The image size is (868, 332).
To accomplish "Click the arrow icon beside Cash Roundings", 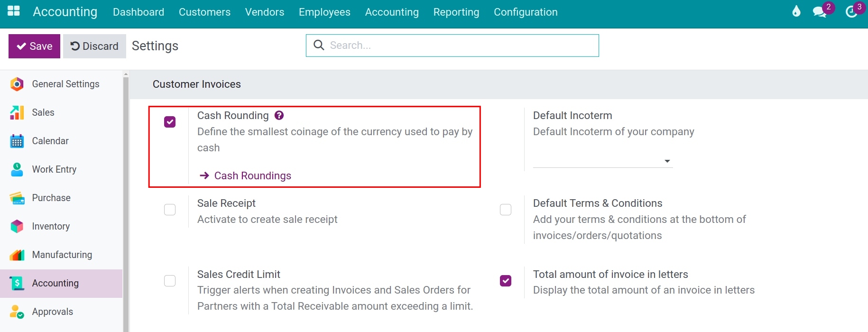I will click(x=204, y=175).
